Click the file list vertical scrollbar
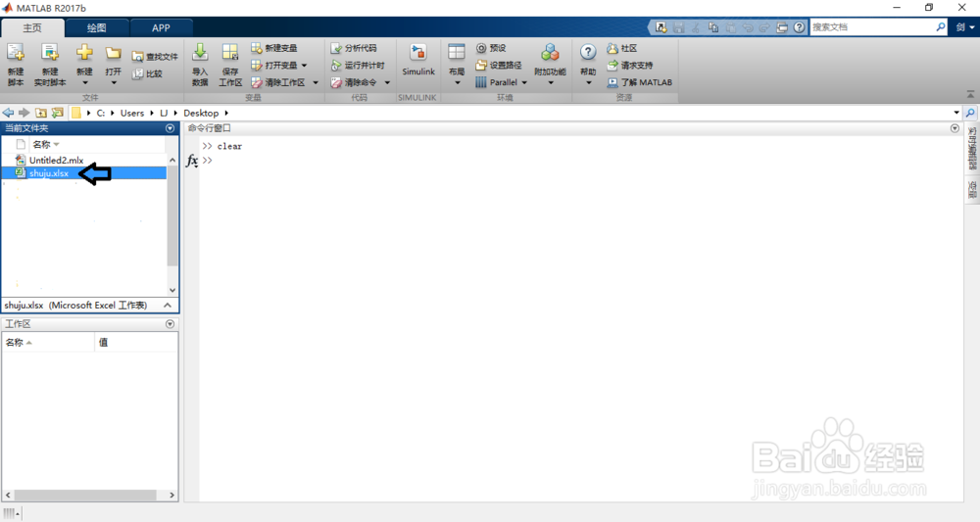The image size is (980, 522). tap(172, 215)
